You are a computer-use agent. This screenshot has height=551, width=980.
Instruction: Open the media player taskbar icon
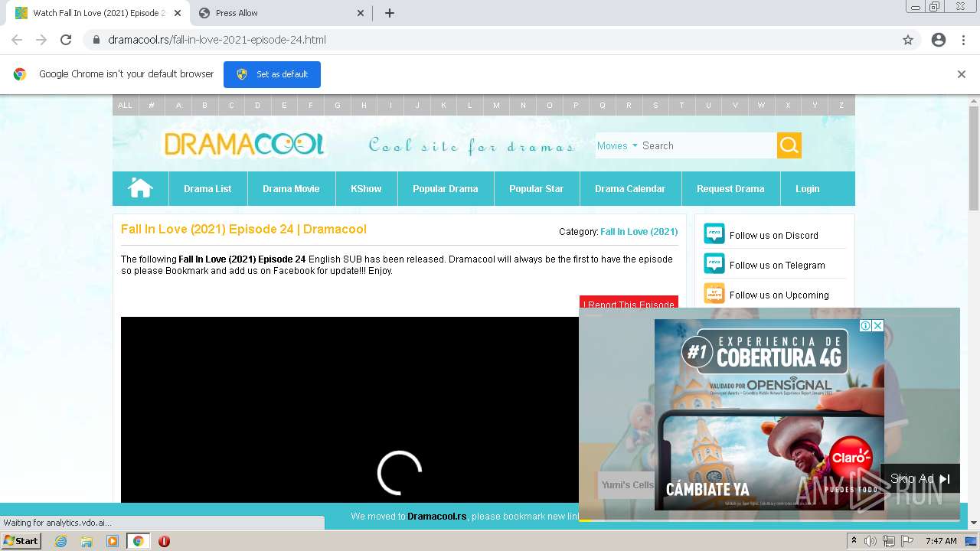coord(113,541)
